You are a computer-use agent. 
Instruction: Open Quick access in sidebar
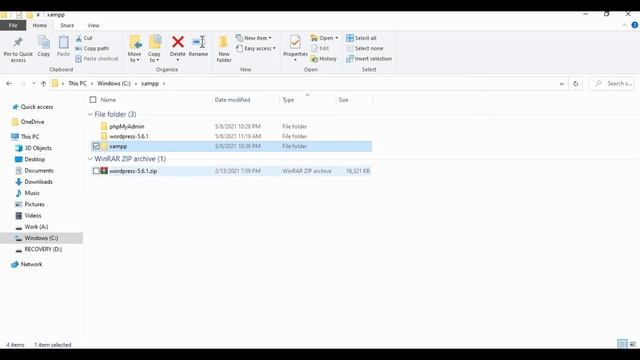pyautogui.click(x=37, y=107)
